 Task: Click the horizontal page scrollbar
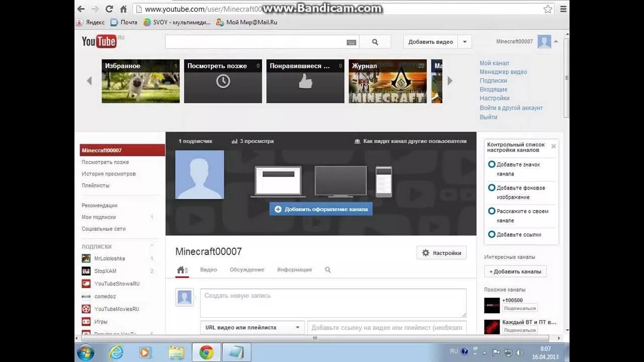tap(315, 338)
